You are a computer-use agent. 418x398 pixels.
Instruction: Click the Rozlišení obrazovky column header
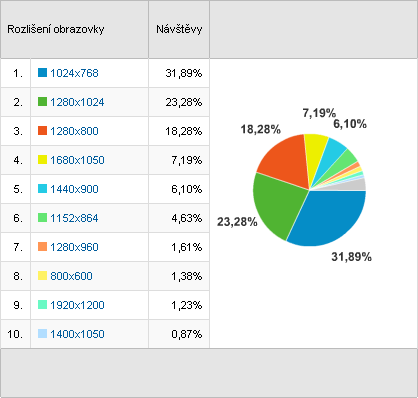[56, 29]
